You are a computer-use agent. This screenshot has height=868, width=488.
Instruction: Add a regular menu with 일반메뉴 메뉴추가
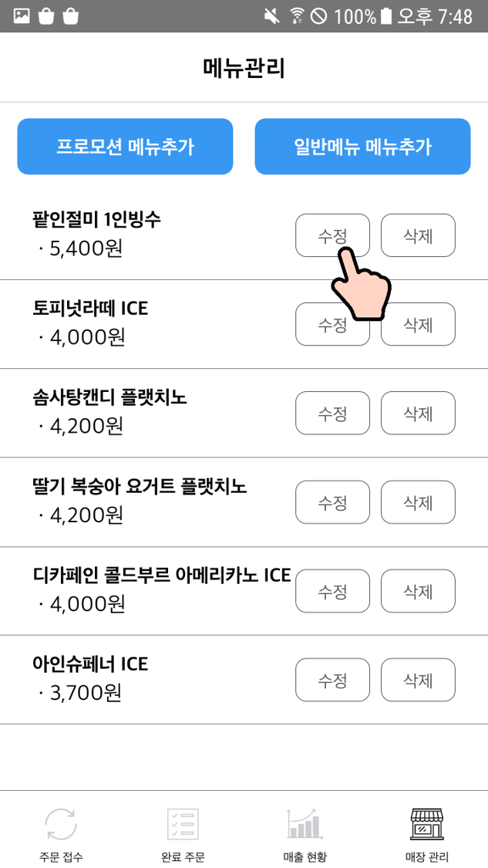362,146
